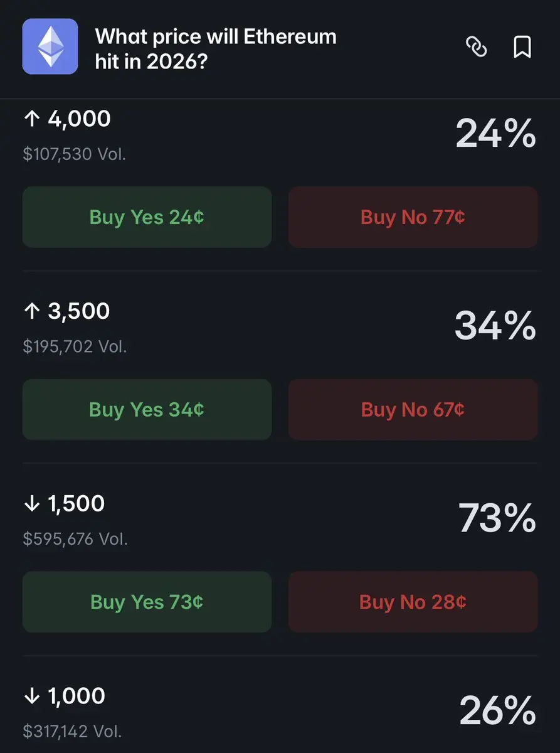Buy No at 28¢ for 1,500

tap(413, 602)
